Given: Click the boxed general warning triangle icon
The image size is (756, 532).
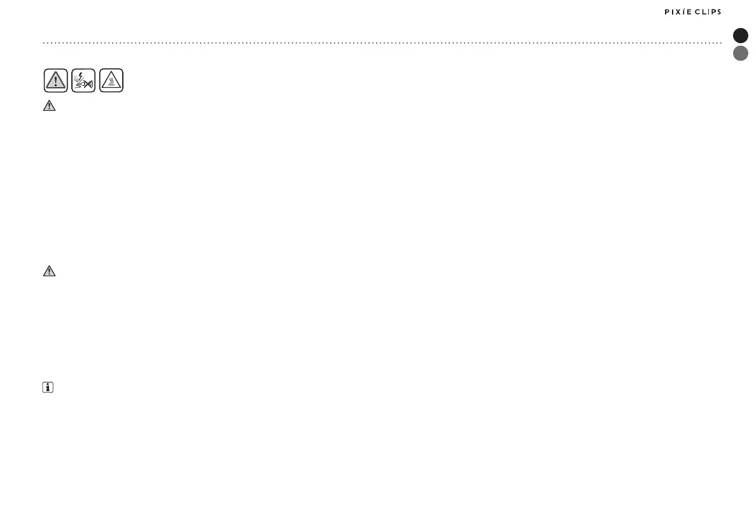Looking at the screenshot, I should click(55, 80).
